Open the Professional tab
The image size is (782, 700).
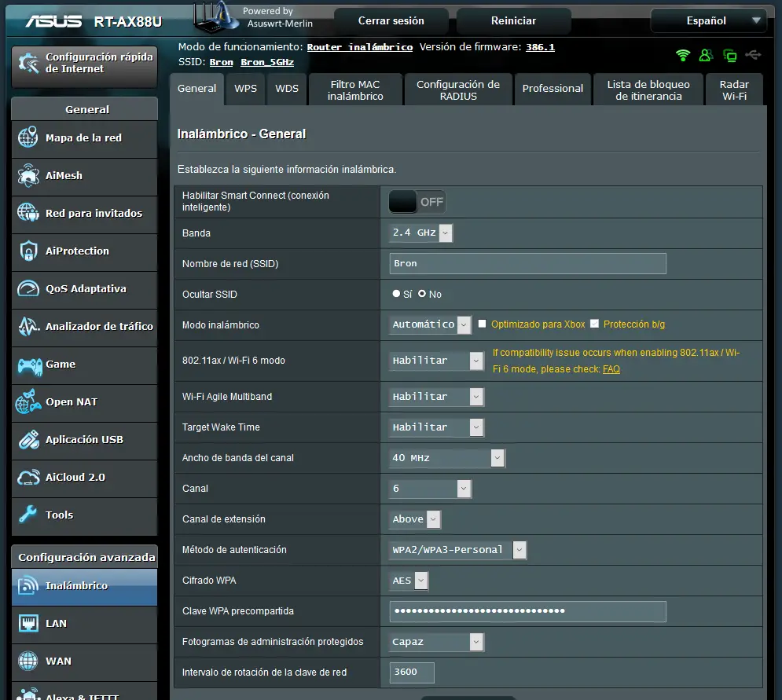553,89
